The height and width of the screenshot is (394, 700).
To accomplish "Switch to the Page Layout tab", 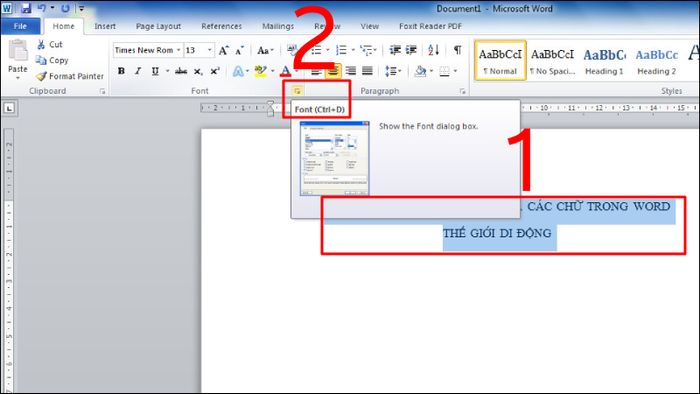I will (158, 26).
